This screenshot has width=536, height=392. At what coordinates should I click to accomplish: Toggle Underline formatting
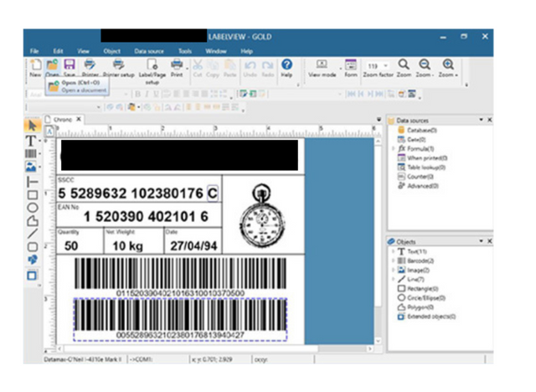157,94
